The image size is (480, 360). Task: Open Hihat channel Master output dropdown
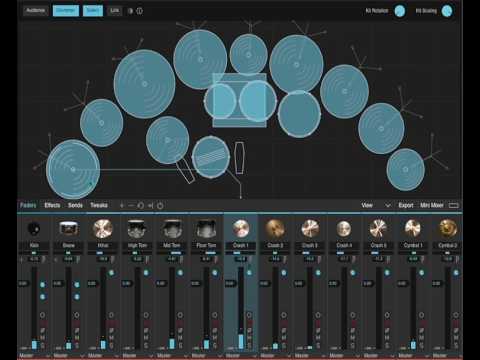click(x=103, y=356)
